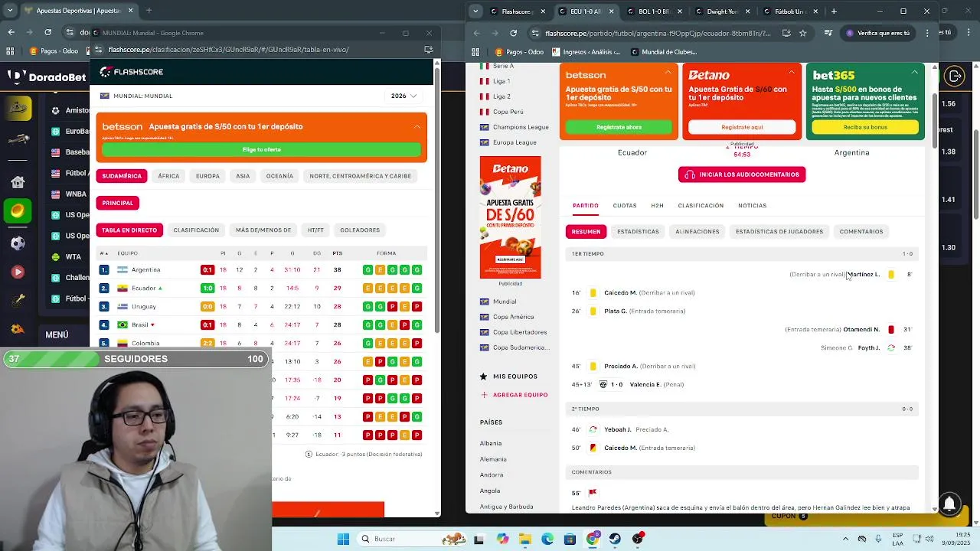Select Norte, Centroamérica y Caribe filter

[360, 176]
